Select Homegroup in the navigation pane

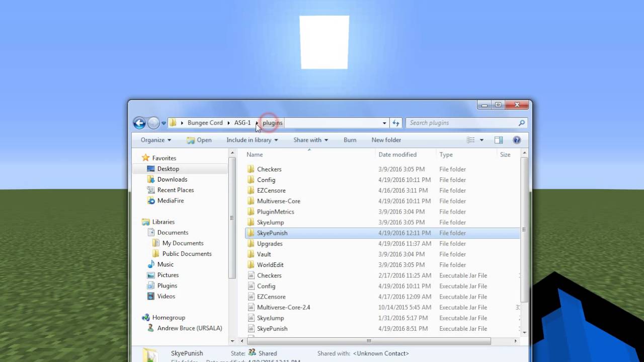[x=169, y=317]
